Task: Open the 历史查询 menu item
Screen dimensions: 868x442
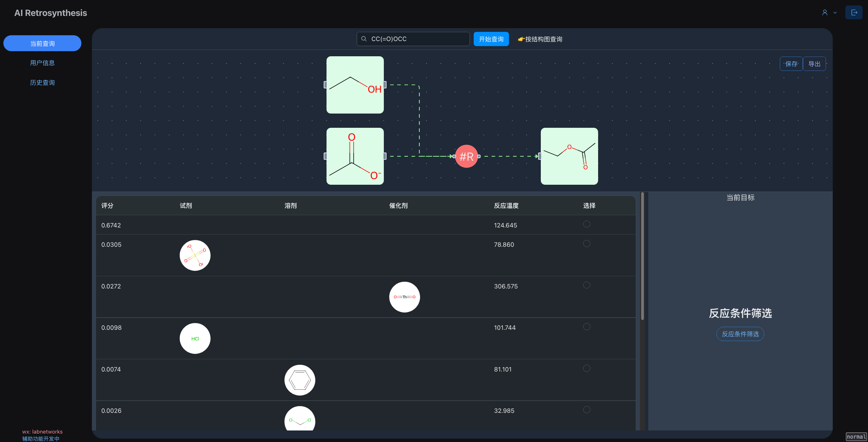Action: [x=42, y=83]
